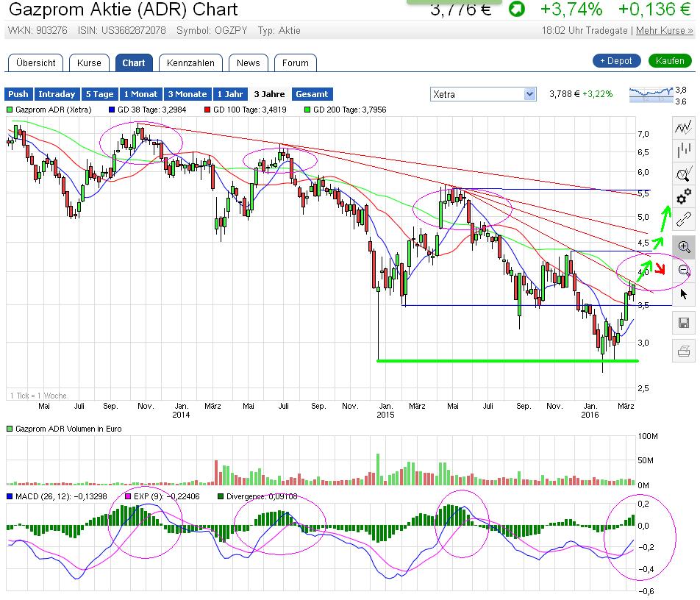Select the 3 Jahre time range
This screenshot has height=600, width=700.
click(269, 94)
